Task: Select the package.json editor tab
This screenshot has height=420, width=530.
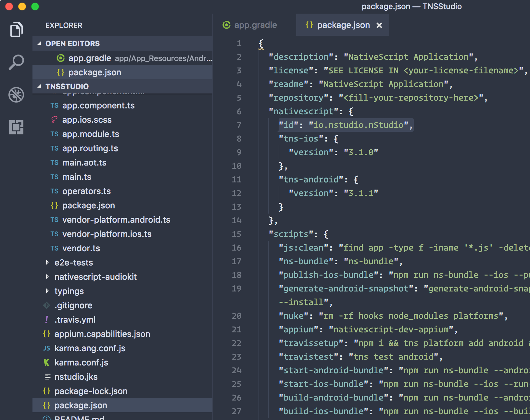Action: [342, 25]
